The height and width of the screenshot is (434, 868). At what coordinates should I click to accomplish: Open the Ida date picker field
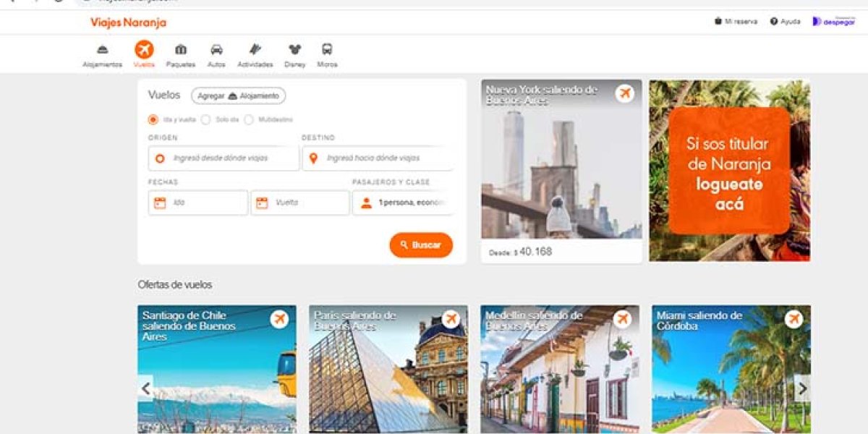click(x=198, y=203)
